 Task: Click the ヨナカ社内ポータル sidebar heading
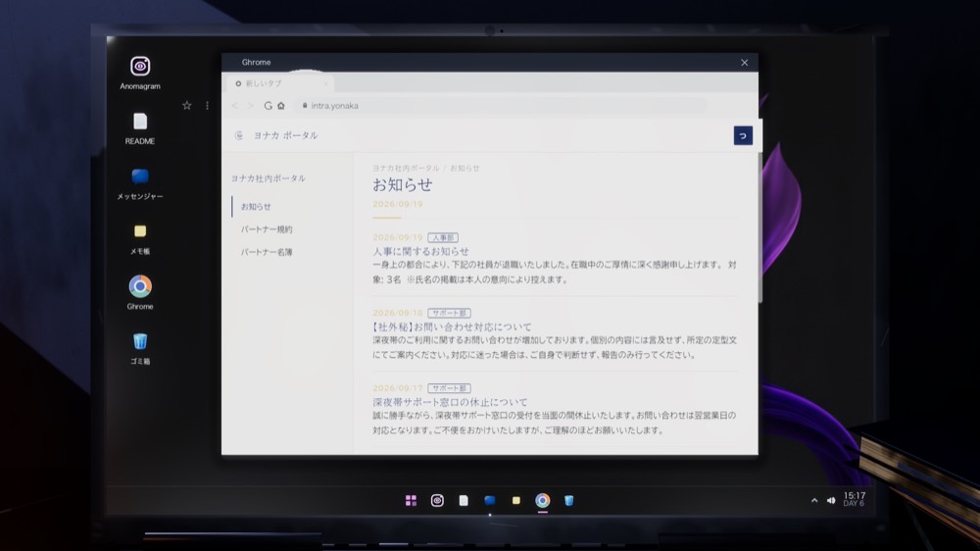[269, 178]
